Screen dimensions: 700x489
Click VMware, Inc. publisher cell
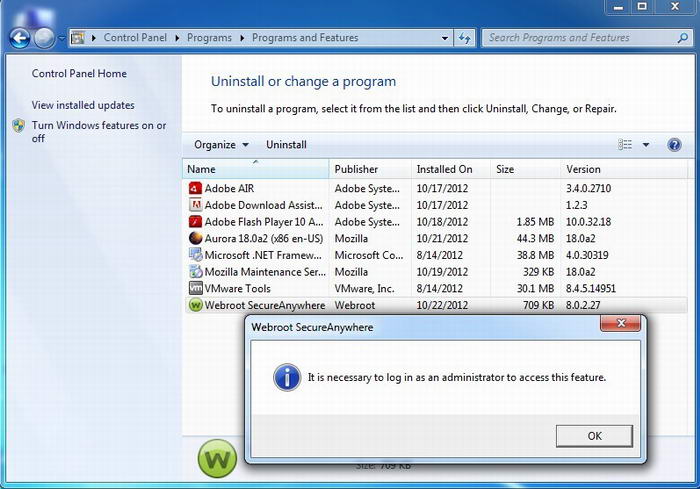click(x=364, y=288)
